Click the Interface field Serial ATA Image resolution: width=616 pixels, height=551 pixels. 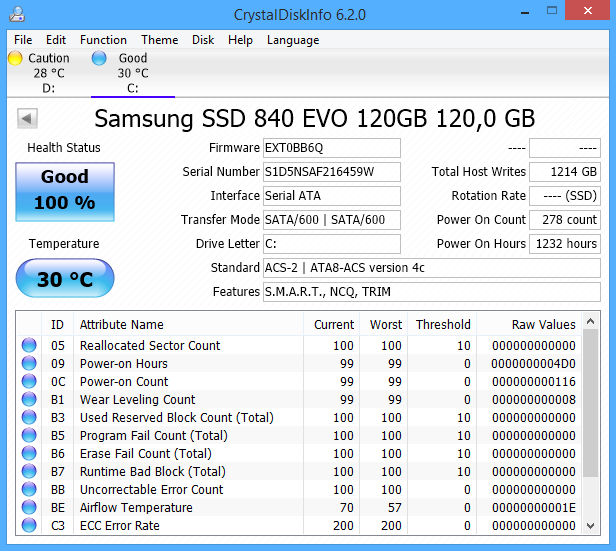pyautogui.click(x=332, y=196)
